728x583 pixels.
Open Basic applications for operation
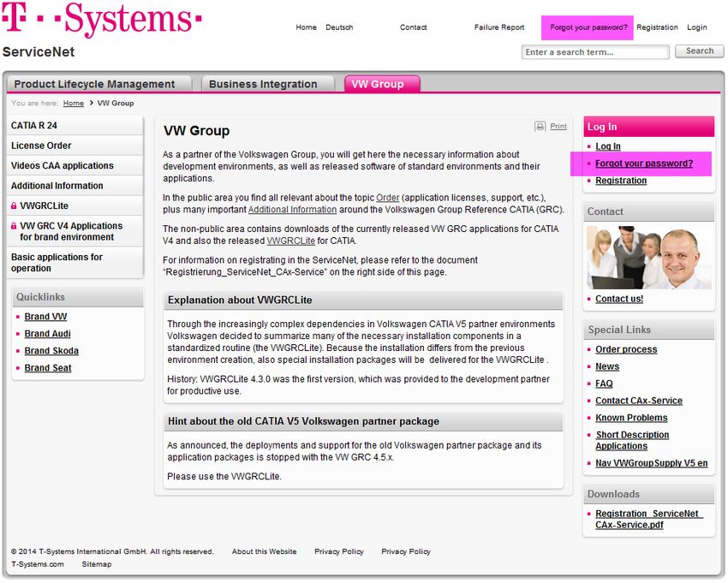tap(75, 263)
